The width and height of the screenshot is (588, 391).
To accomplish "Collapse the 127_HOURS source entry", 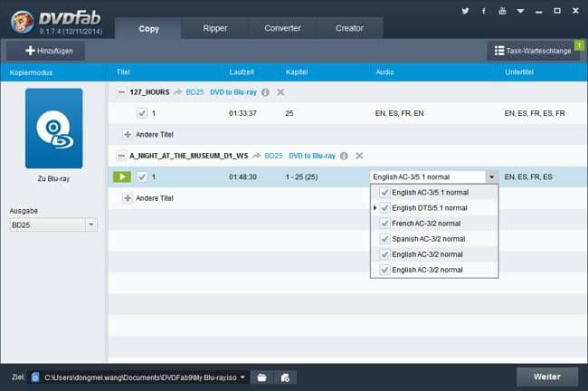I will tap(120, 92).
